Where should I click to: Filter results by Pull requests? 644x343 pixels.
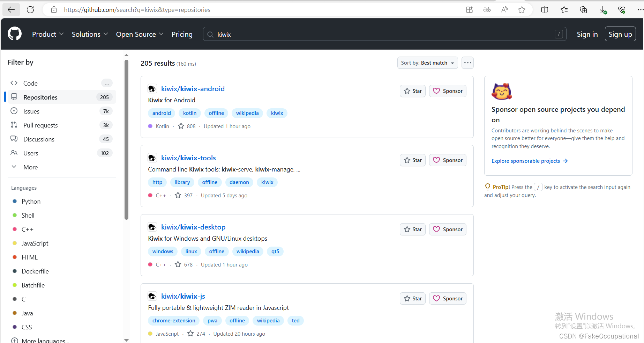tap(62, 125)
